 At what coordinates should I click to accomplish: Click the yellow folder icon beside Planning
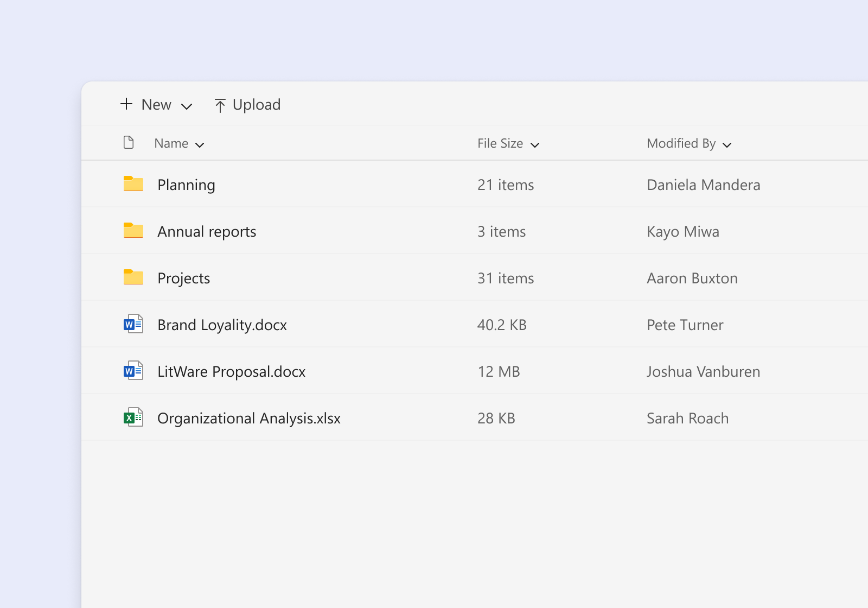point(133,184)
